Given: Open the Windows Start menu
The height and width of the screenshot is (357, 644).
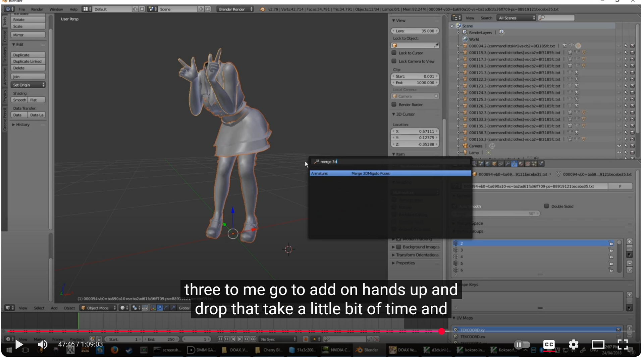Looking at the screenshot, I should point(9,350).
